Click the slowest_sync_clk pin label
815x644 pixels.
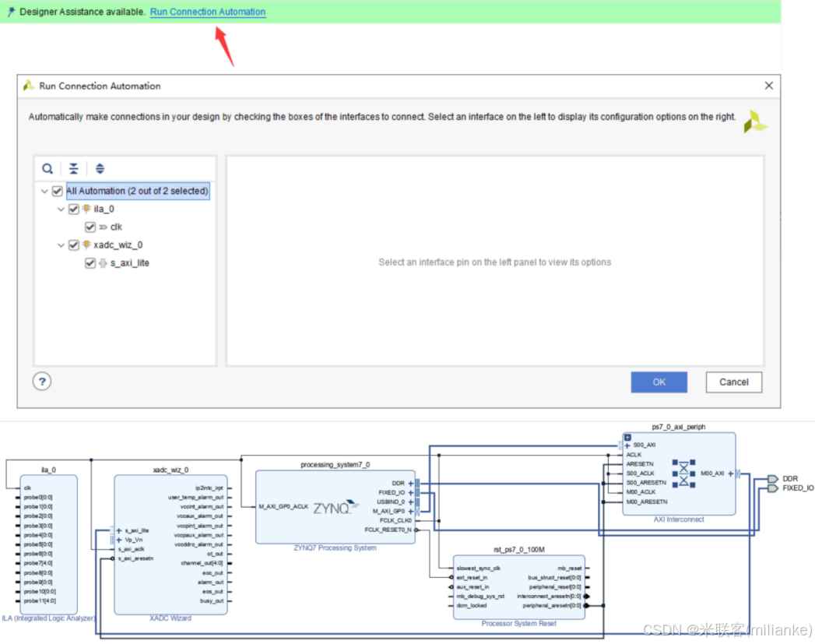coord(478,568)
